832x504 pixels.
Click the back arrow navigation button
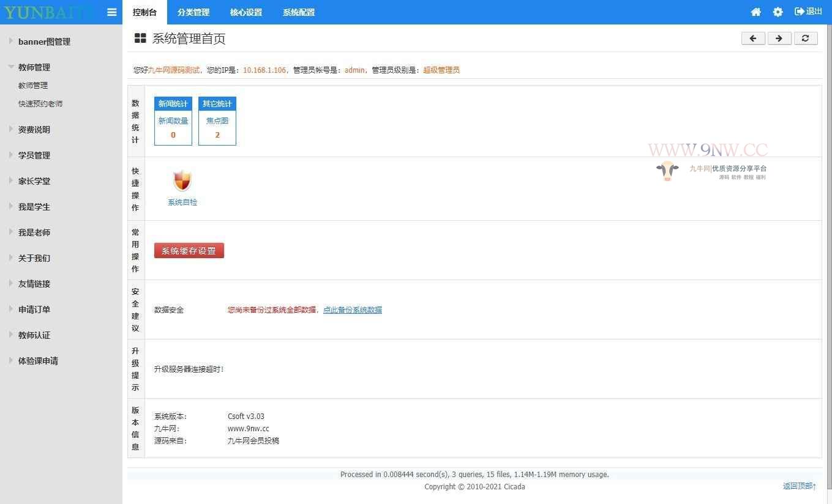[753, 39]
